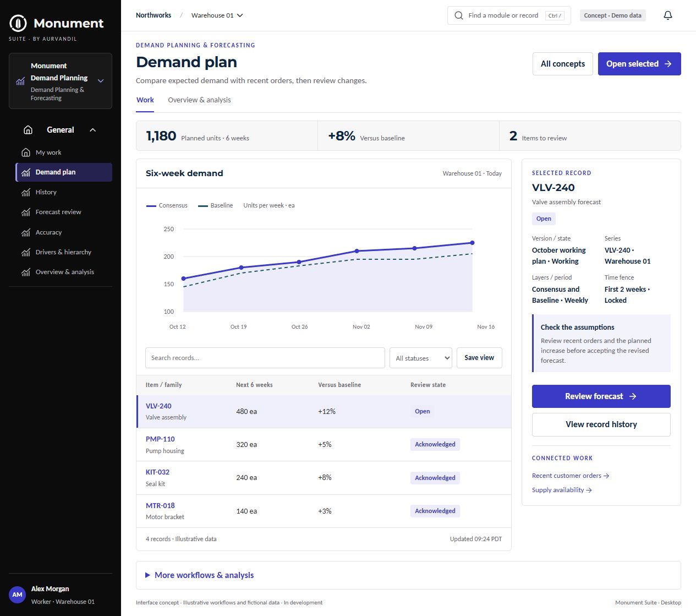The image size is (696, 616).
Task: Click the My work house icon
Action: coord(26,152)
